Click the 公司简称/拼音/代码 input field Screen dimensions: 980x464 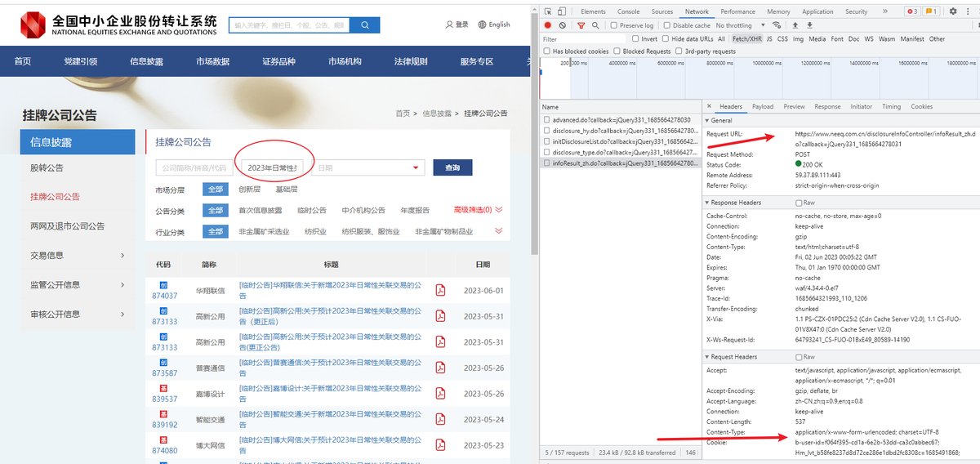click(x=192, y=167)
